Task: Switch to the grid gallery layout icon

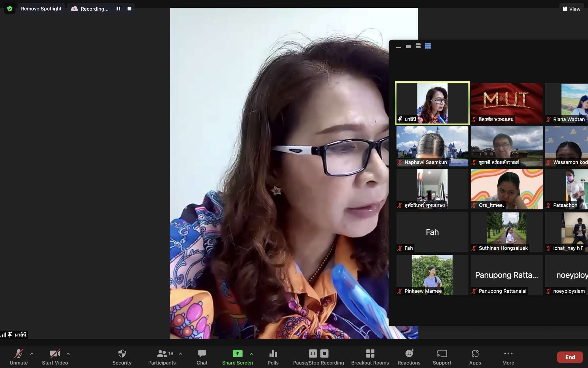Action: point(428,46)
